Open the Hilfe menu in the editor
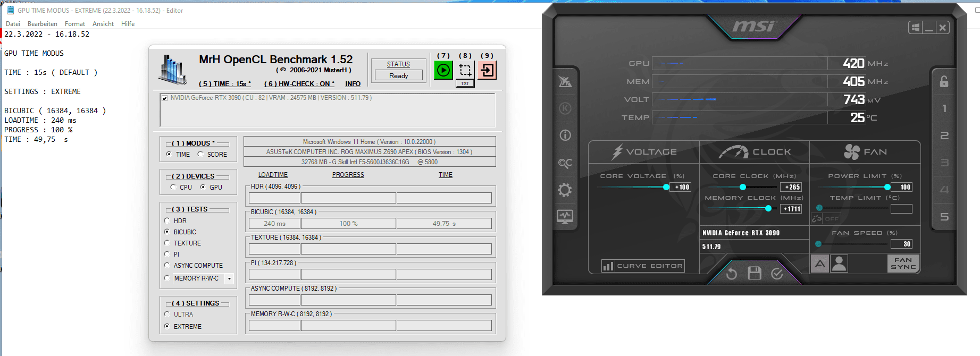Viewport: 980px width, 356px height. click(x=128, y=24)
